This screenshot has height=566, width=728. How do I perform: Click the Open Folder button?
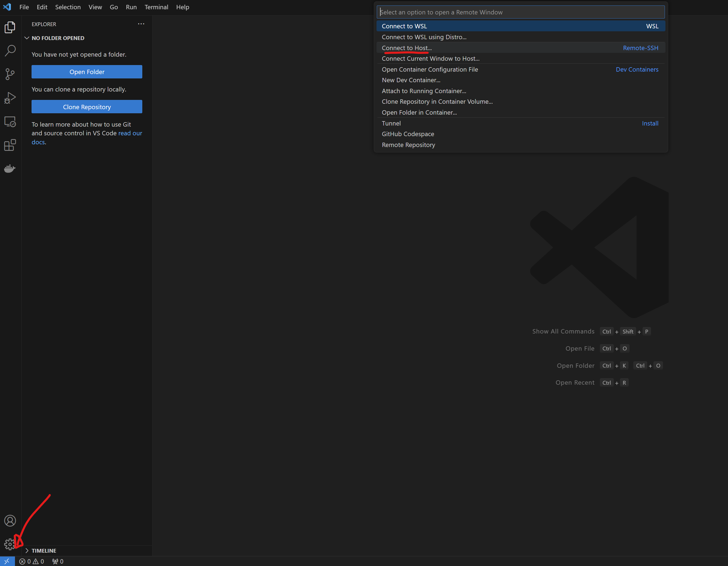87,72
